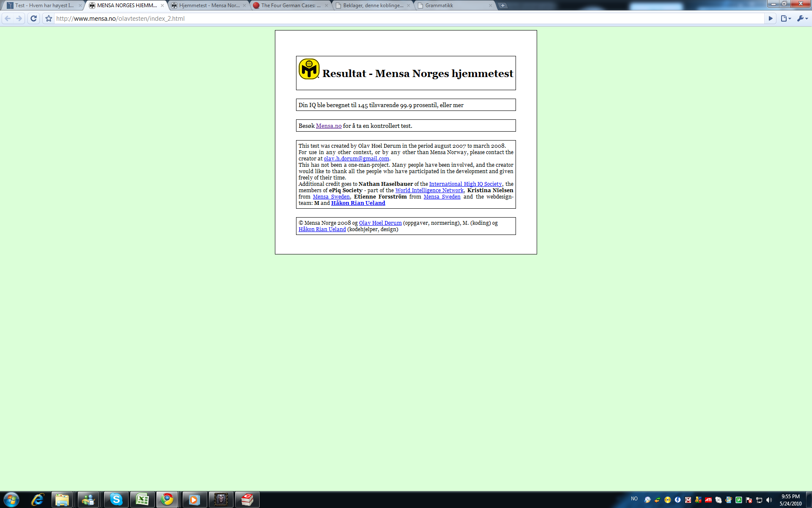This screenshot has height=508, width=812.
Task: Close the 'The Four German Cases' tab
Action: 326,6
